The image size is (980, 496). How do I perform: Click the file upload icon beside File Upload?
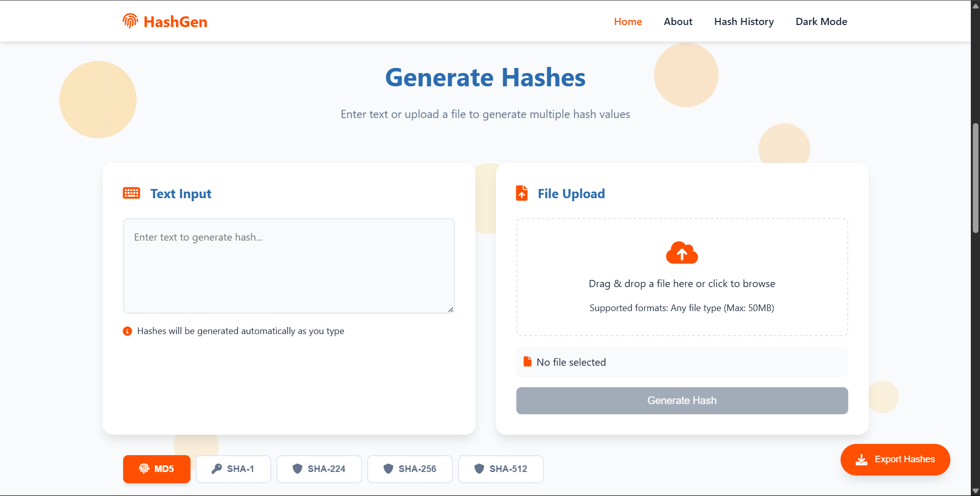click(x=522, y=193)
